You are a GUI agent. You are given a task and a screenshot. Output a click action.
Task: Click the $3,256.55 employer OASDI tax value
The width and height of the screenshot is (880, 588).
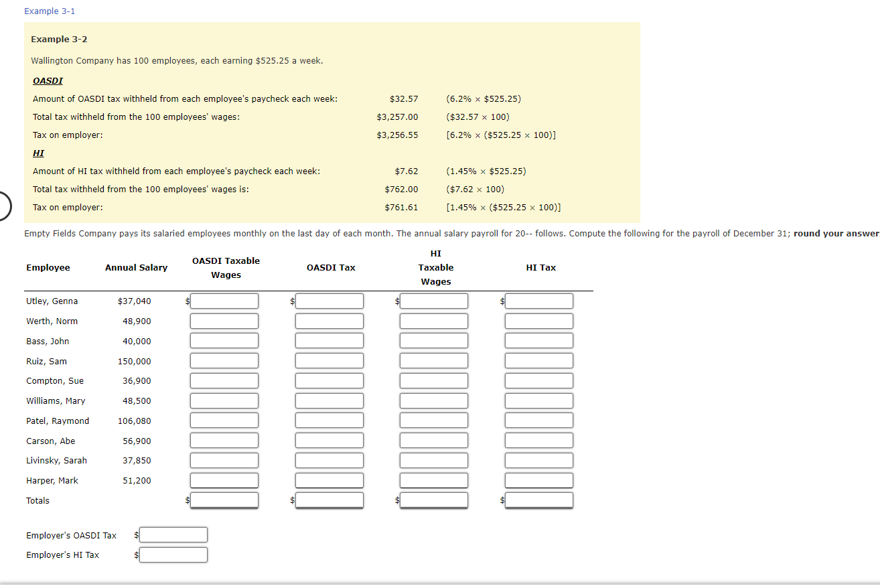397,135
